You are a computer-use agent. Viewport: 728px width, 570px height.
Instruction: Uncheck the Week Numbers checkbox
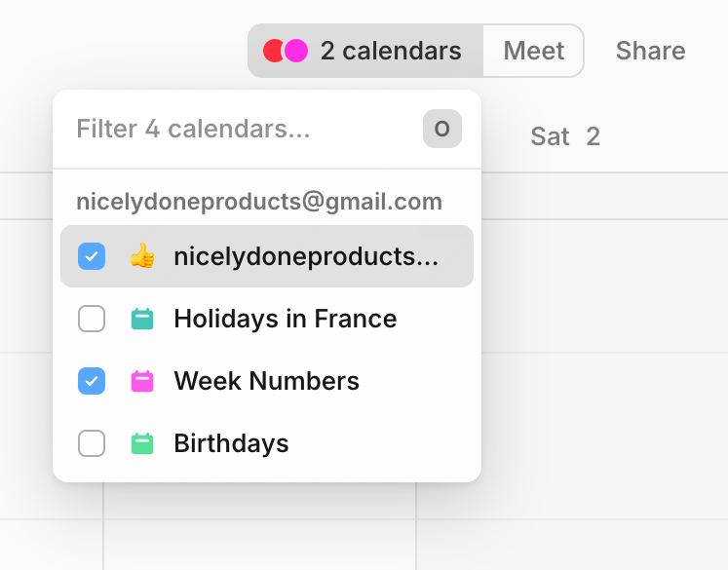click(92, 382)
